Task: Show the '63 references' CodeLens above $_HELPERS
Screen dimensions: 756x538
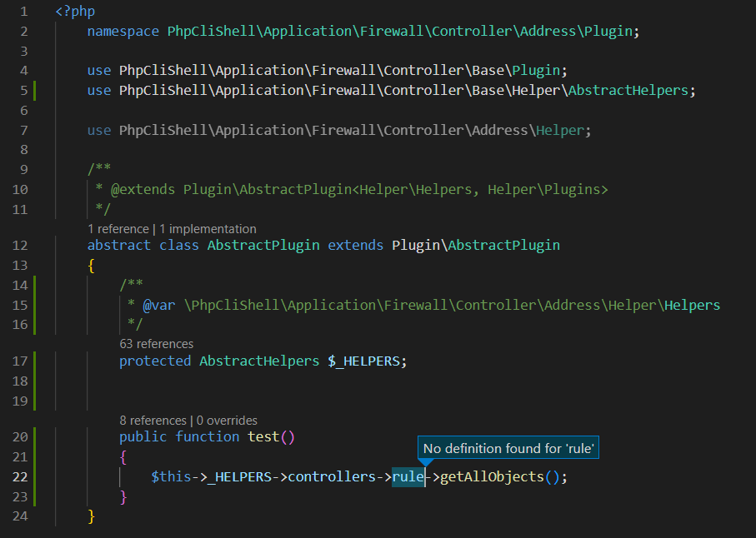Action: 156,343
